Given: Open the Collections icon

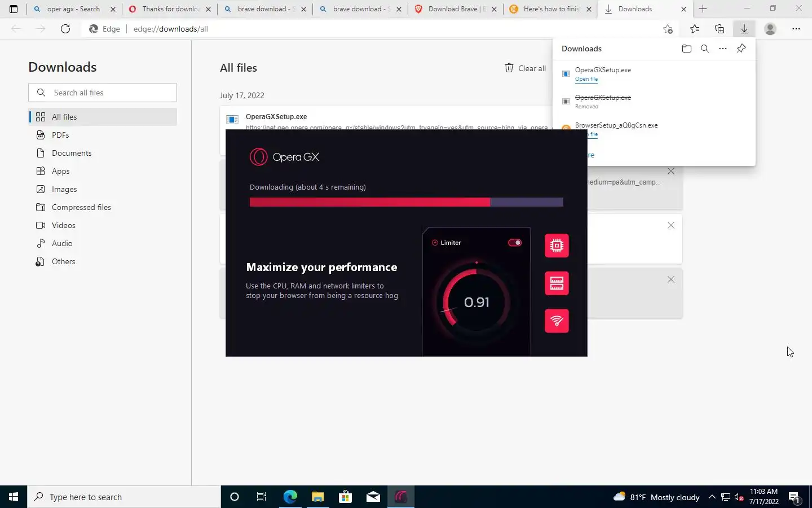Looking at the screenshot, I should (x=720, y=29).
